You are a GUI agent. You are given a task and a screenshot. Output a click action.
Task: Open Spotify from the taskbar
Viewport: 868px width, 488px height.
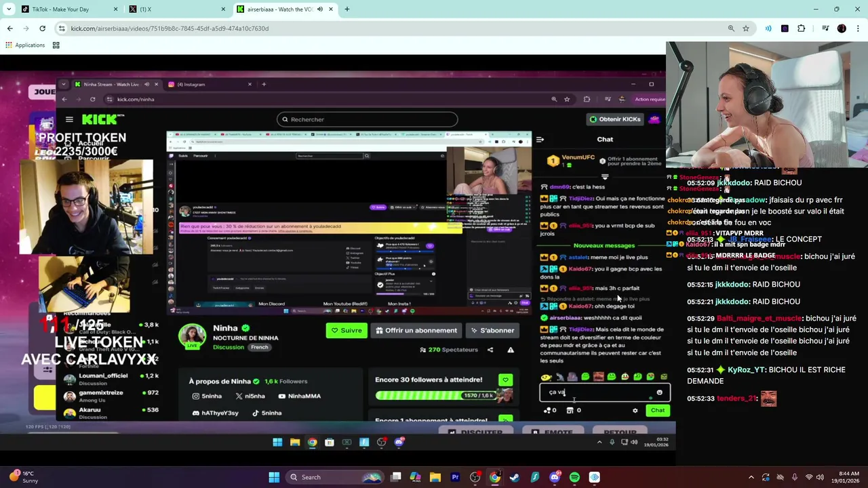[x=574, y=477]
